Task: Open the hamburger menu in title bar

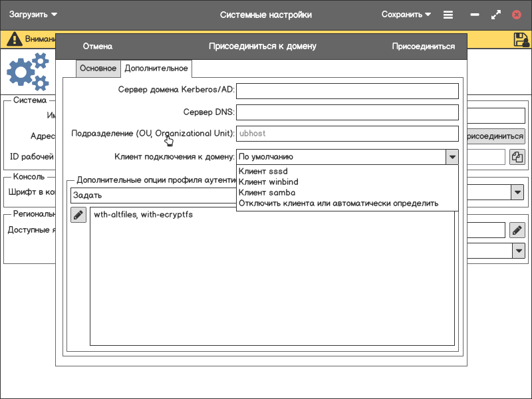Action: (448, 15)
